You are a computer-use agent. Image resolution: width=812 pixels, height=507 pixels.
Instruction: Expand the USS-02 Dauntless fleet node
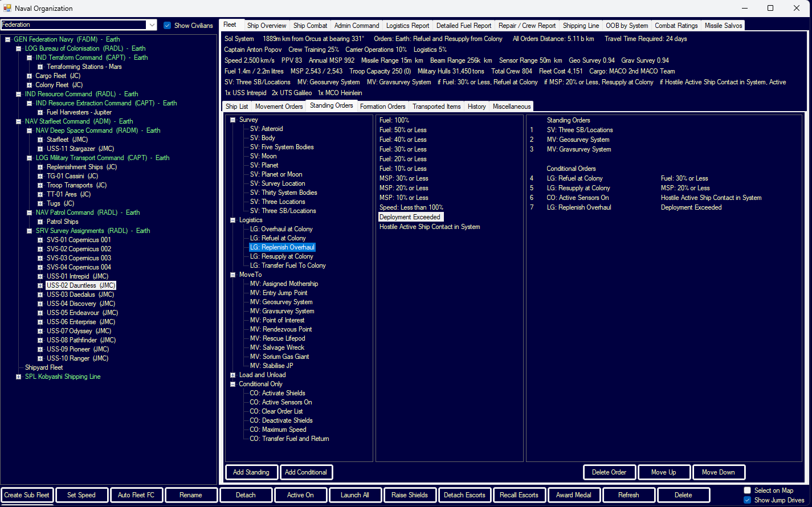40,285
